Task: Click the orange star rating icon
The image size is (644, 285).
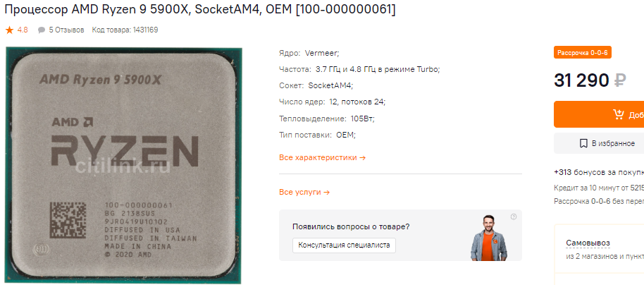Action: click(x=9, y=30)
